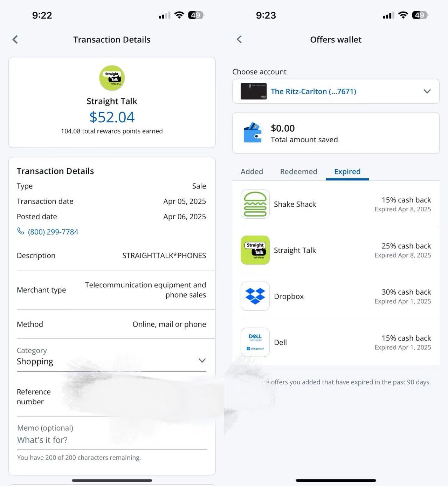Tap the $52.04 transaction amount
448x486 pixels.
(x=112, y=117)
